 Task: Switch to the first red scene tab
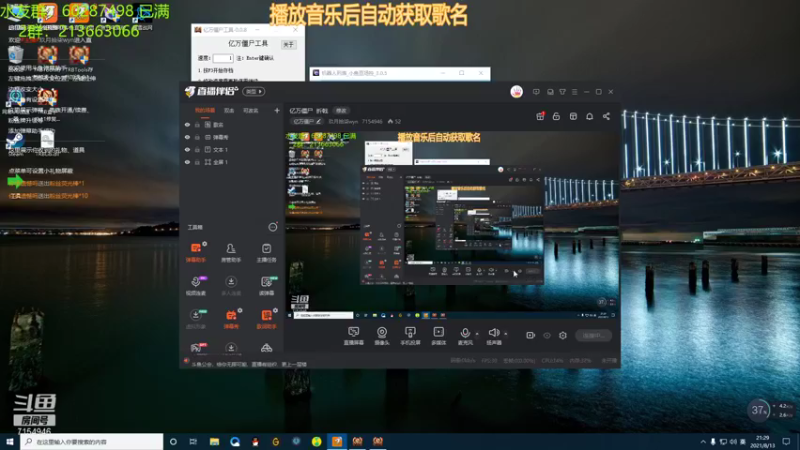click(205, 110)
